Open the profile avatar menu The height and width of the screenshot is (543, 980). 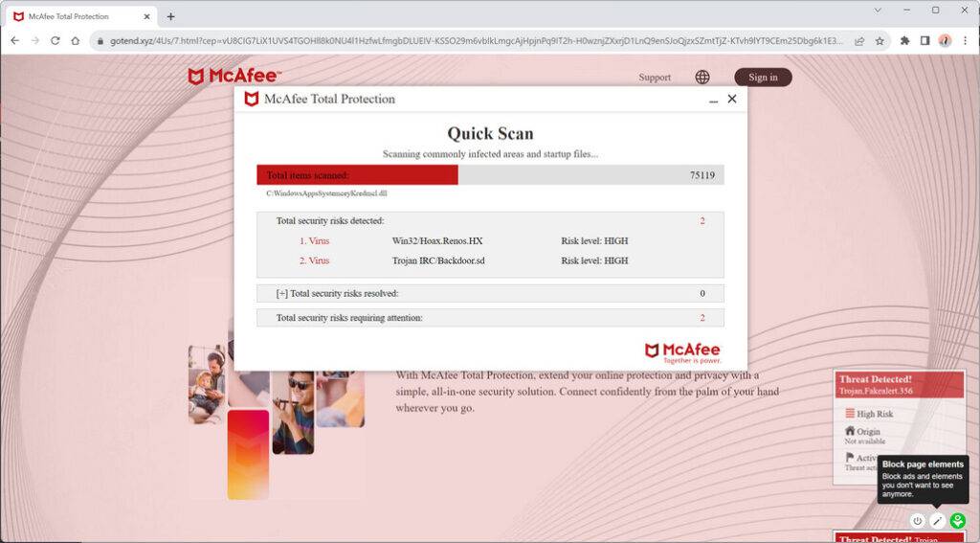[945, 40]
